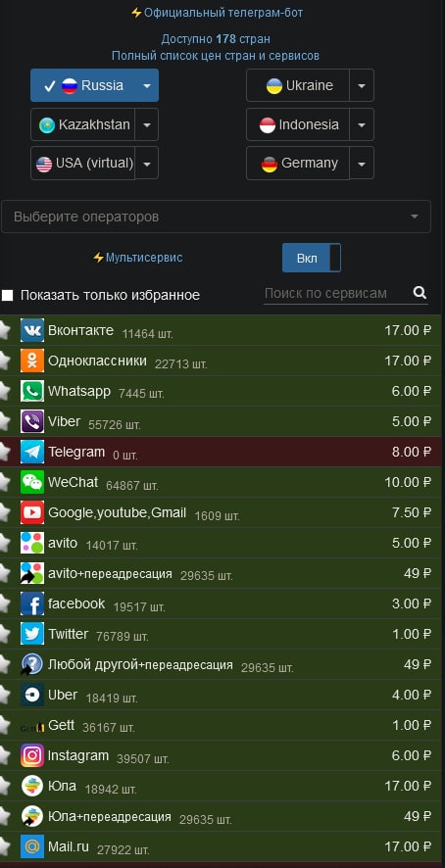Click the Поиск по сервисам search field

(x=337, y=293)
